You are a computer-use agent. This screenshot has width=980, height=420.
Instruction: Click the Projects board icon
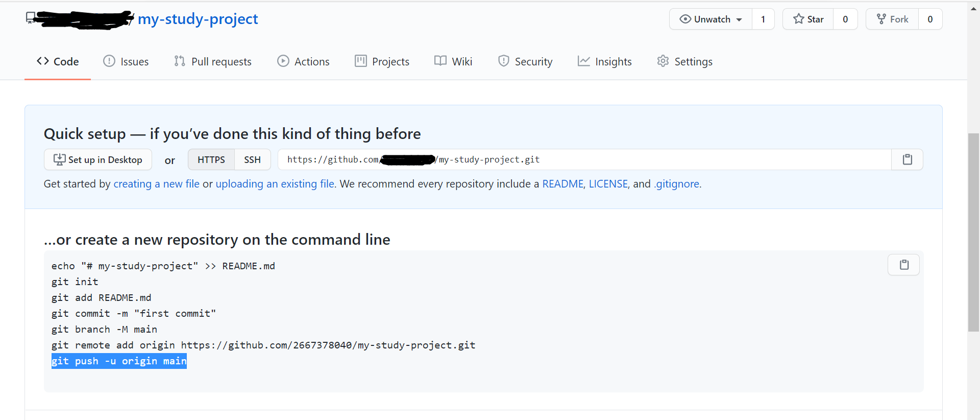coord(361,61)
